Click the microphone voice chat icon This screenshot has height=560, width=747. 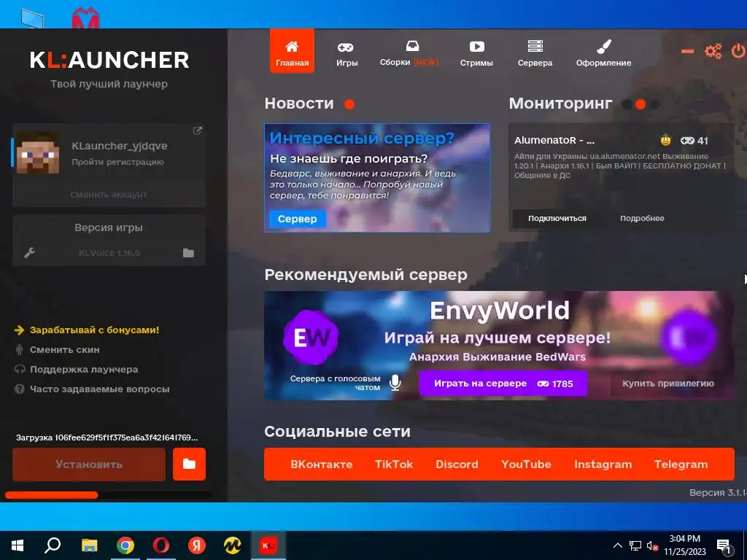395,382
